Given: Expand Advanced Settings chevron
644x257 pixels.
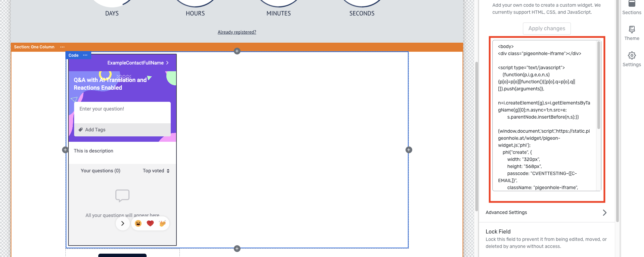Looking at the screenshot, I should 604,213.
